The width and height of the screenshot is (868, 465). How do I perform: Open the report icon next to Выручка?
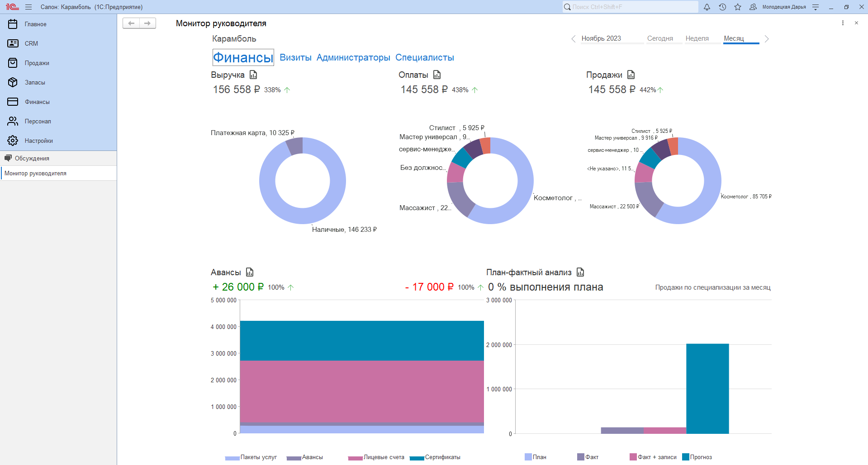coord(253,75)
